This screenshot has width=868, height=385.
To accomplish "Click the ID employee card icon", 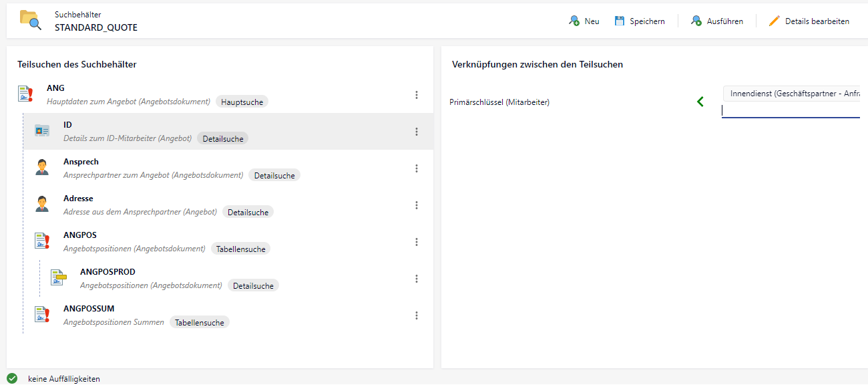I will [42, 131].
